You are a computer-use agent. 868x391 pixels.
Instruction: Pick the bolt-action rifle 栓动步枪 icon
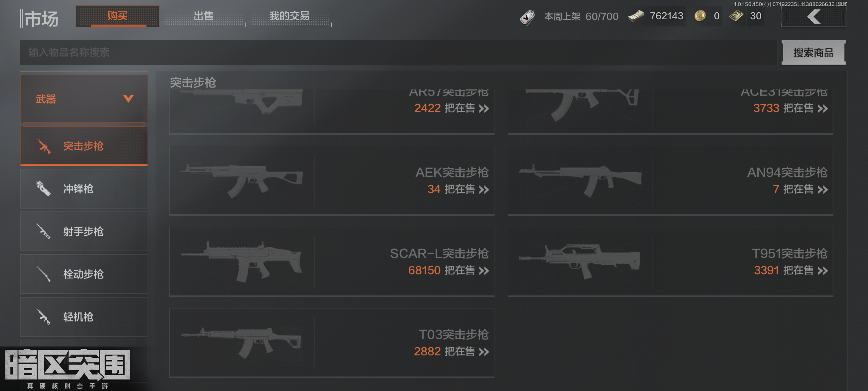(x=44, y=274)
